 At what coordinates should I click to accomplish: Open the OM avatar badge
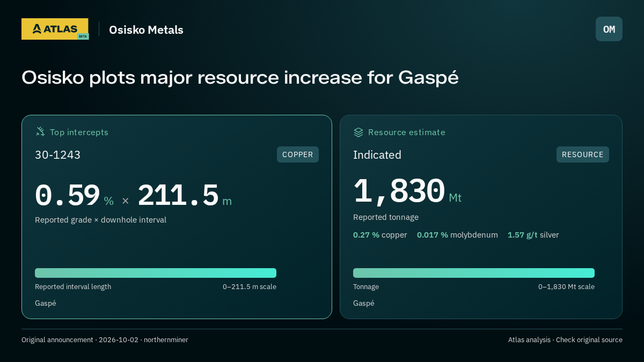(609, 29)
